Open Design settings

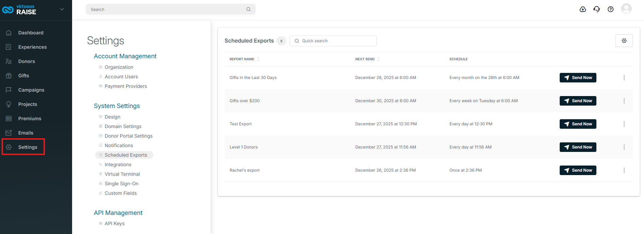click(112, 117)
